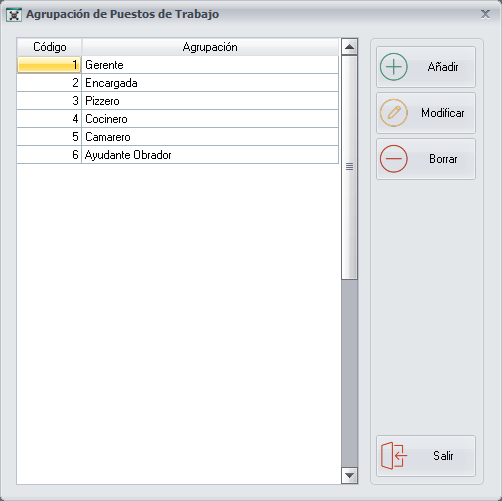This screenshot has height=501, width=502.
Task: Select the Gerente row
Action: pos(178,65)
